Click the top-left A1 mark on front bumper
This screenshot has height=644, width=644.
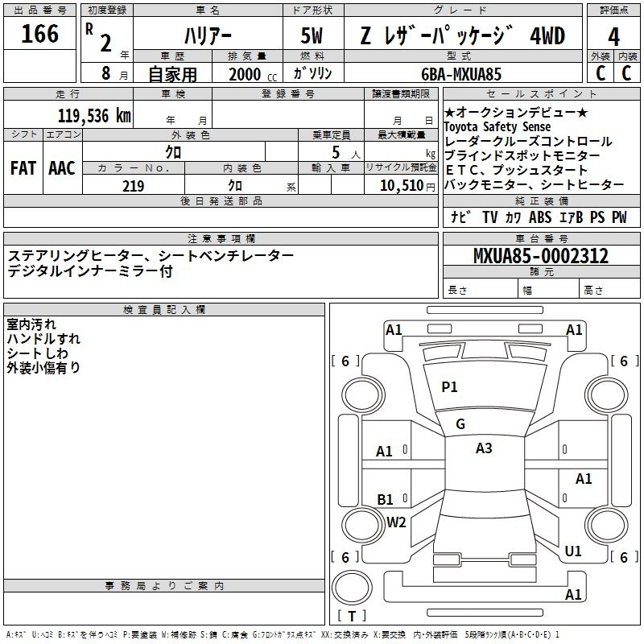point(394,329)
